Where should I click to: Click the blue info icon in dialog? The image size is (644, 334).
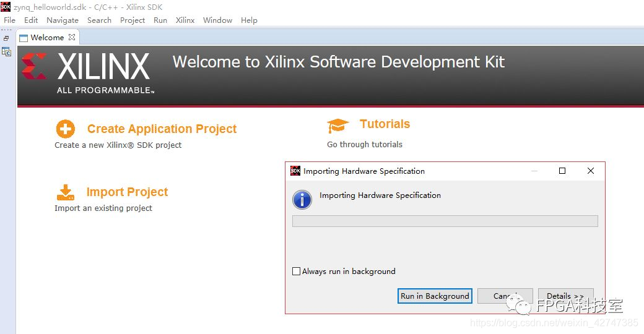coord(302,200)
